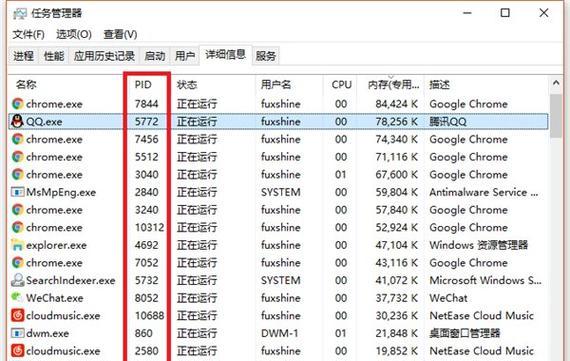
Task: Click the 腾讯QQ description cell
Action: [x=448, y=121]
